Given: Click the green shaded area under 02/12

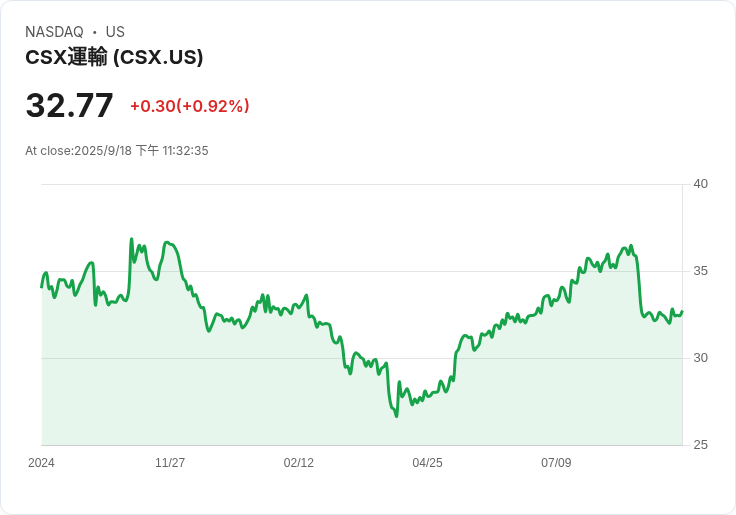Looking at the screenshot, I should point(298,390).
